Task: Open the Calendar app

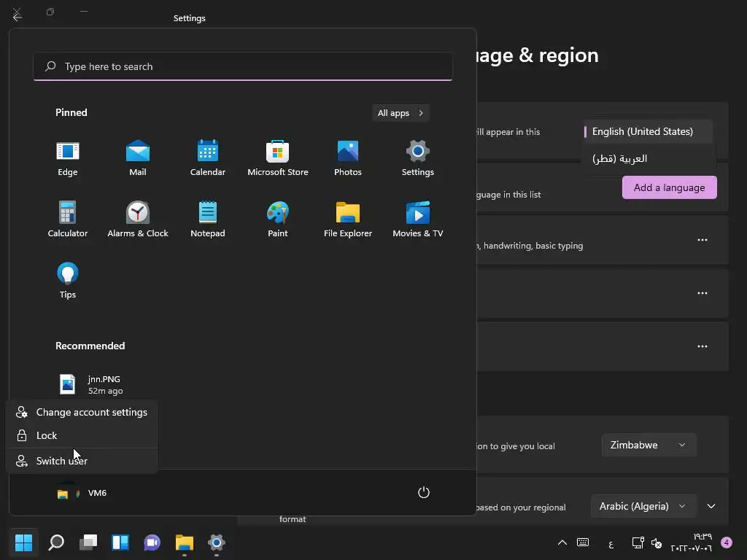Action: pos(208,158)
